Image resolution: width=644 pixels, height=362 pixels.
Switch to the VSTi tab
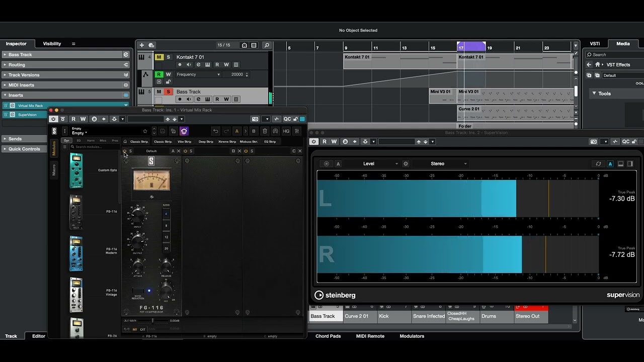[595, 44]
